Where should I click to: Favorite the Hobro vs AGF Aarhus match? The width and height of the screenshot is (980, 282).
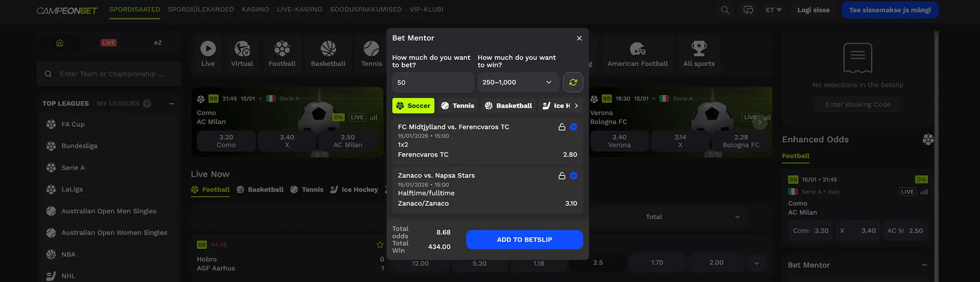379,245
